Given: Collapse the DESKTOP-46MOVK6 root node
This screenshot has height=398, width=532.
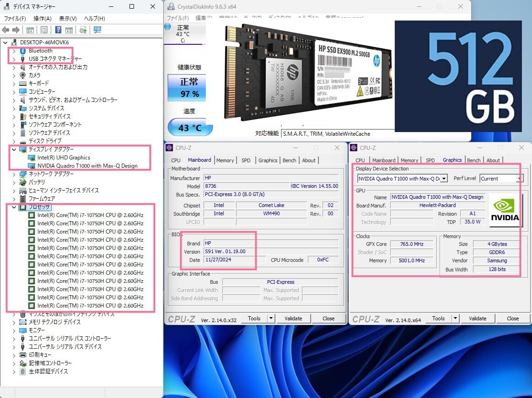Looking at the screenshot, I should click(x=5, y=42).
